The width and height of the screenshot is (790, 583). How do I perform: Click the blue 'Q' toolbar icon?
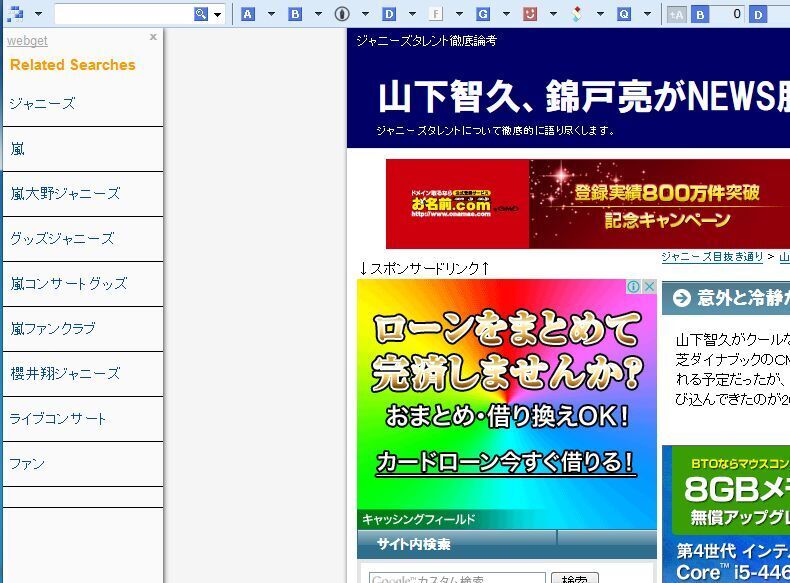click(x=624, y=14)
